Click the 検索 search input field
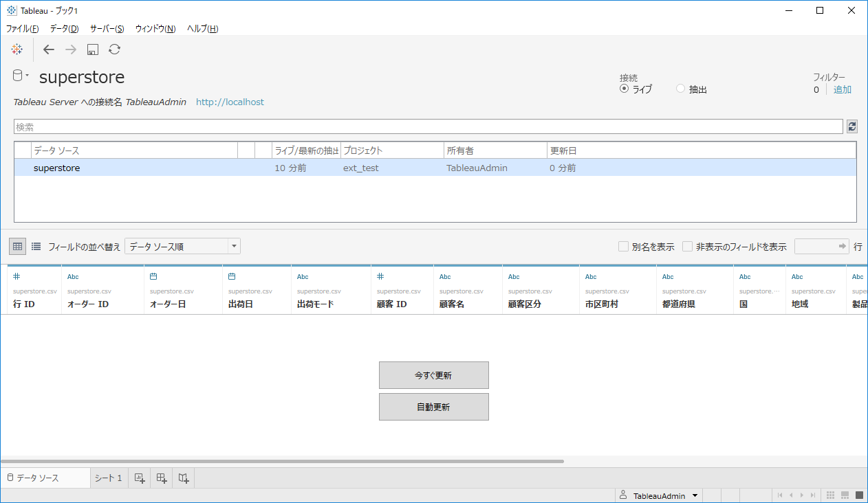 click(x=428, y=126)
